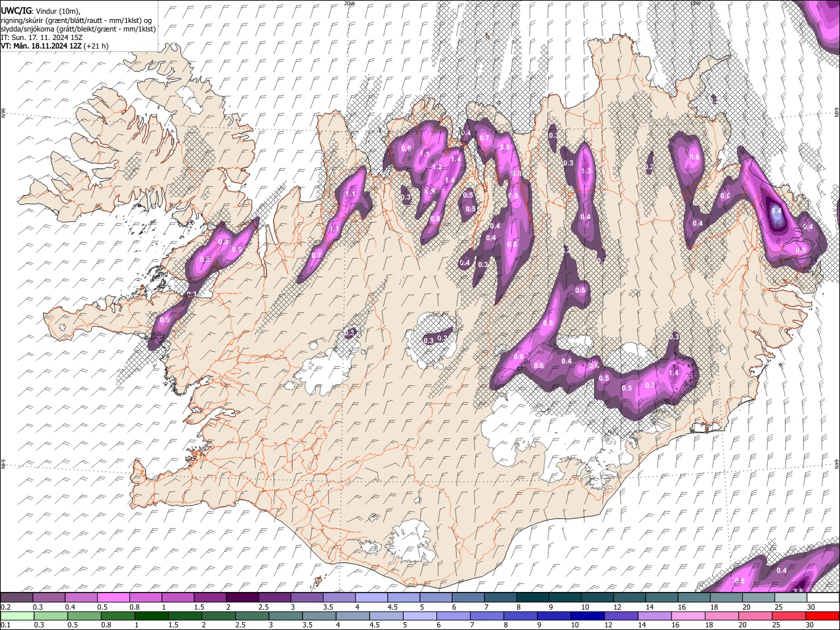Click the white swatch after 30 on upper scale
Screen dimensions: 840x630
[823, 597]
